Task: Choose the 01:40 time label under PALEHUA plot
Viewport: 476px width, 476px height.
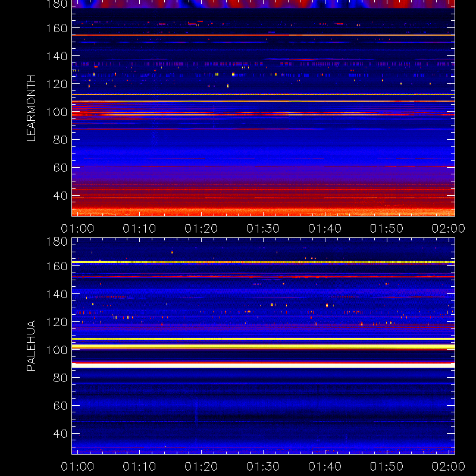Action: [325, 466]
